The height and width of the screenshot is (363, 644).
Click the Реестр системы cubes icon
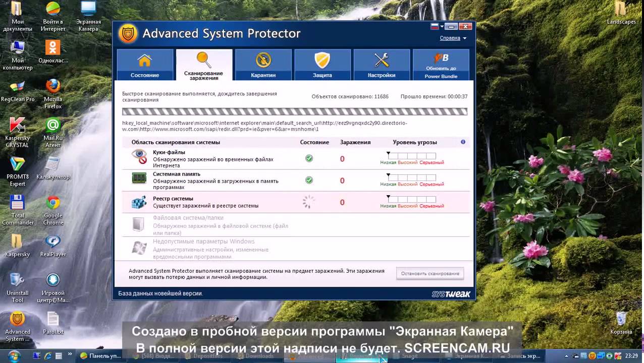(x=139, y=202)
